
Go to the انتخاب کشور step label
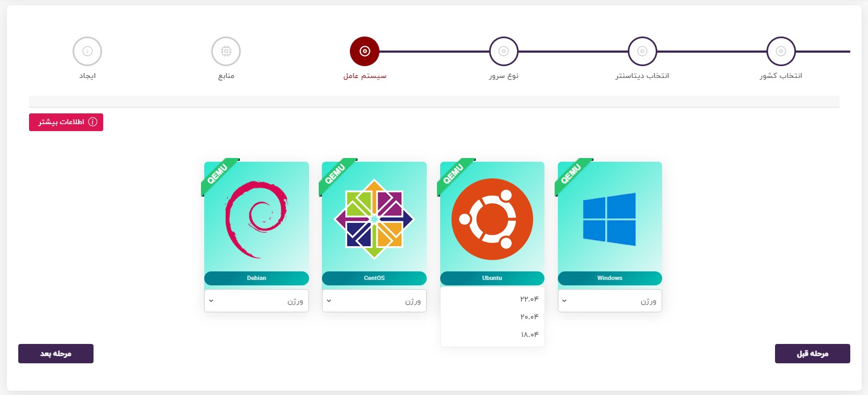pos(781,76)
